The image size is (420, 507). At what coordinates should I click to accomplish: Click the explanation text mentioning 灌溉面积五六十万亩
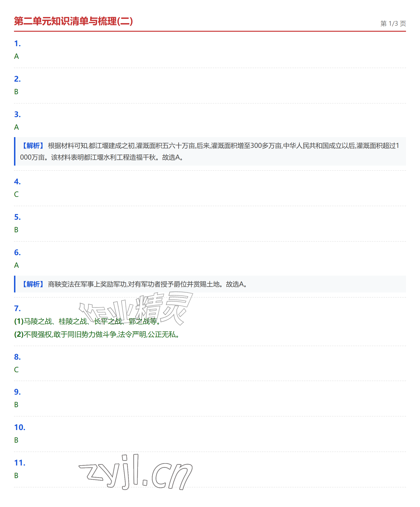tap(209, 151)
